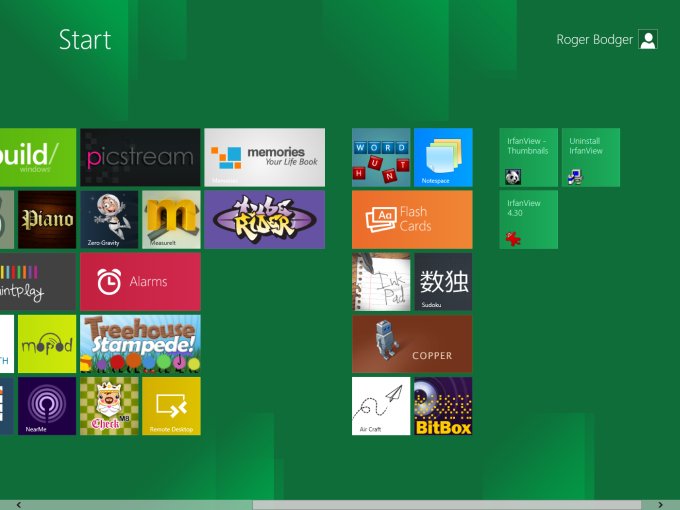This screenshot has width=680, height=510.
Task: Launch the Zero Gravity game tile
Action: pos(109,219)
